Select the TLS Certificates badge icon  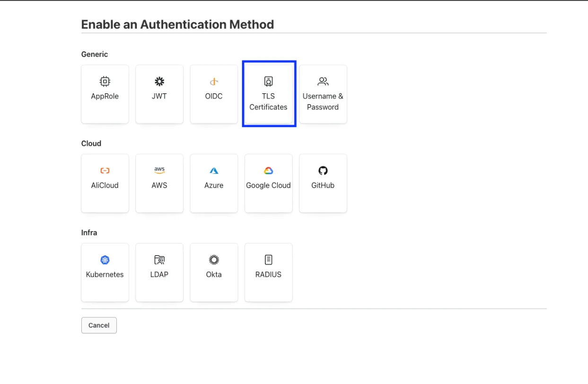coord(268,81)
